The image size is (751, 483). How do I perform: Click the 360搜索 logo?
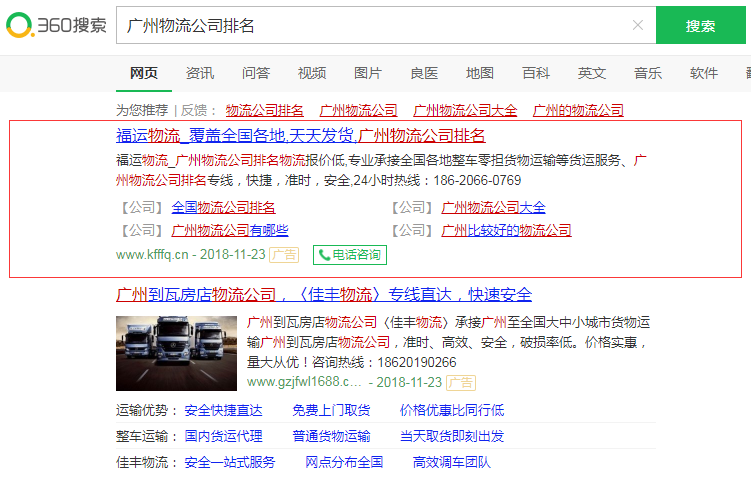coord(57,25)
